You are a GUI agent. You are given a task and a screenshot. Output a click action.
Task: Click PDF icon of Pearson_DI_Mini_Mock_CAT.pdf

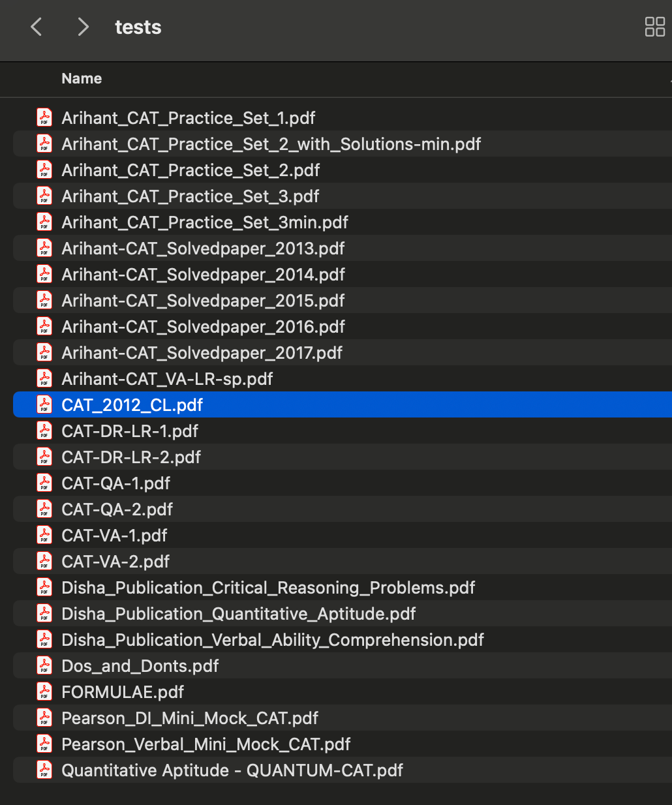click(x=44, y=718)
